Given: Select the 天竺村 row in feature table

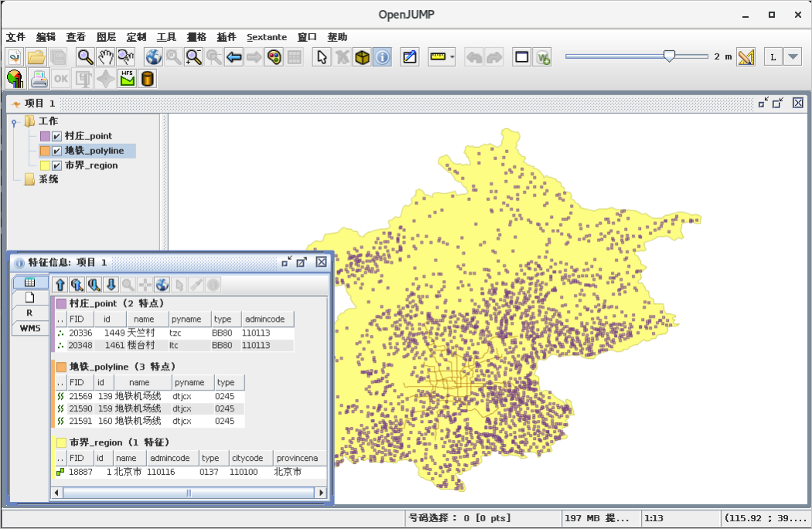Looking at the screenshot, I should pos(175,333).
